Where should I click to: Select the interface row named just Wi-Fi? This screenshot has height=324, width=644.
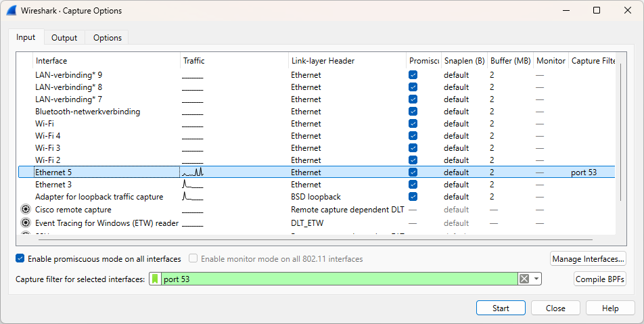point(317,124)
